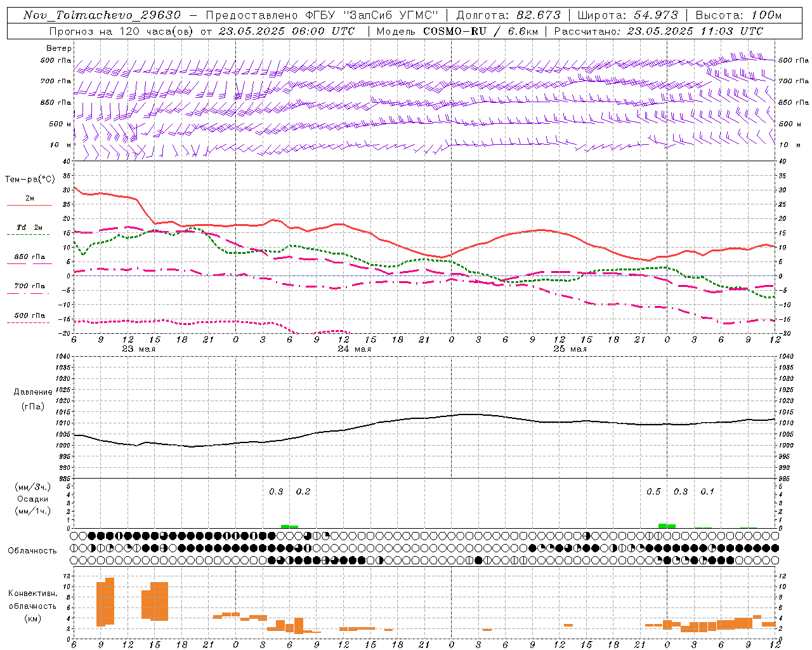Viewport: 812px width, 650px height.
Task: Click the 'Осадки' precipitation label
Action: pos(33,499)
